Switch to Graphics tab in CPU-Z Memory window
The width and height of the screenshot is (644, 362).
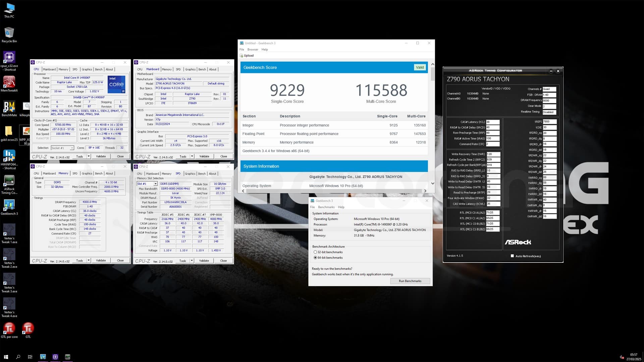[87, 174]
